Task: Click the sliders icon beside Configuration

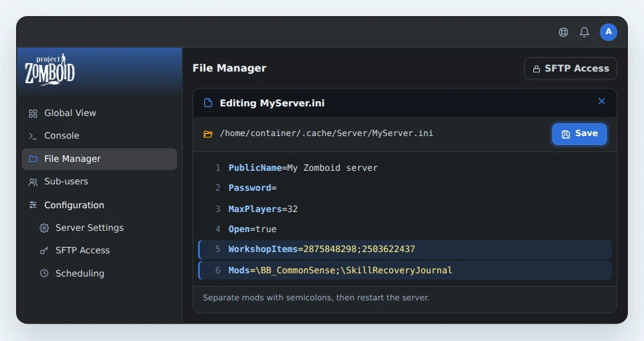Action: click(33, 205)
